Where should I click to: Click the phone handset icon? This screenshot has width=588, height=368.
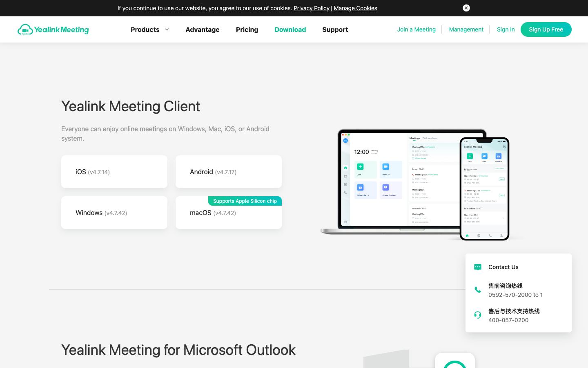tap(478, 290)
